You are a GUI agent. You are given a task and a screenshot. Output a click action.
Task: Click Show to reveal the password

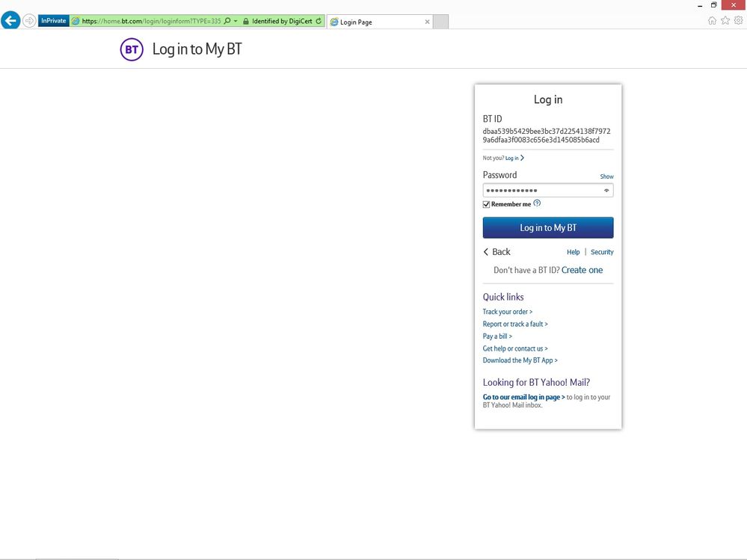point(606,176)
